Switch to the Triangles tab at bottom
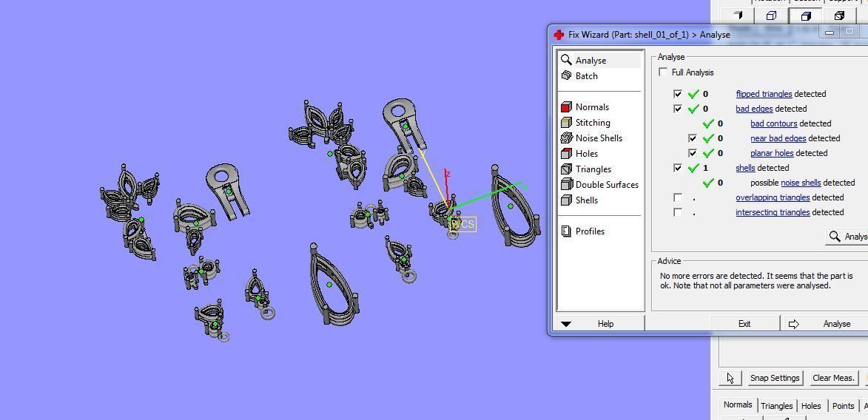The height and width of the screenshot is (420, 868). [777, 406]
